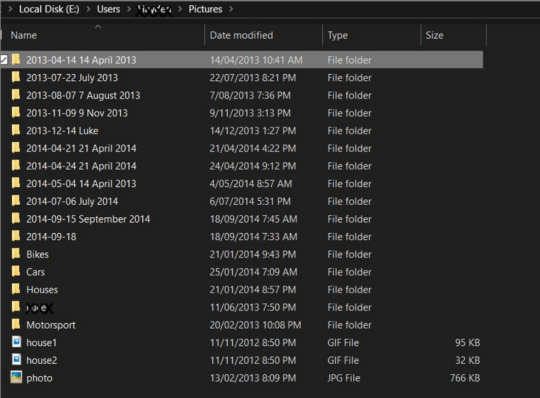540x398 pixels.
Task: Select folder name 2014-09-15 September 2014
Action: [x=88, y=219]
